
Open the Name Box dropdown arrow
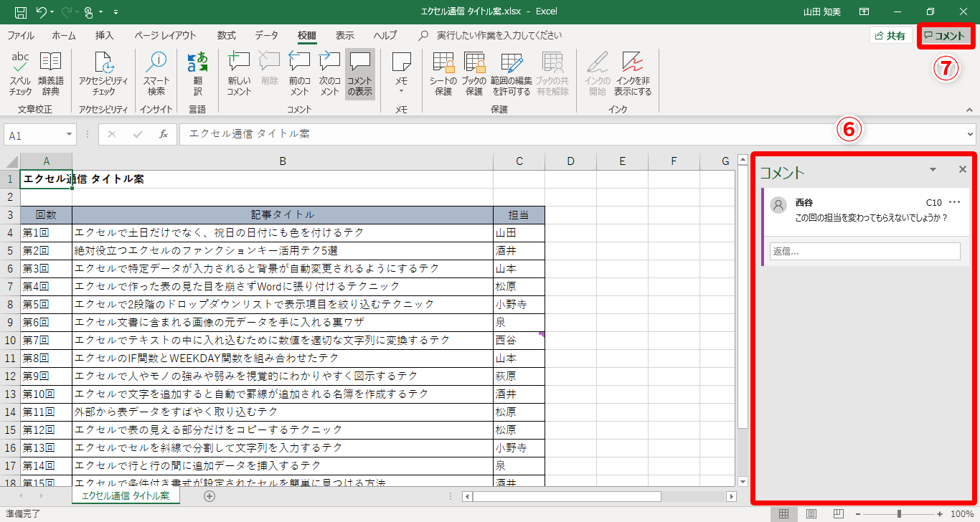pos(70,135)
